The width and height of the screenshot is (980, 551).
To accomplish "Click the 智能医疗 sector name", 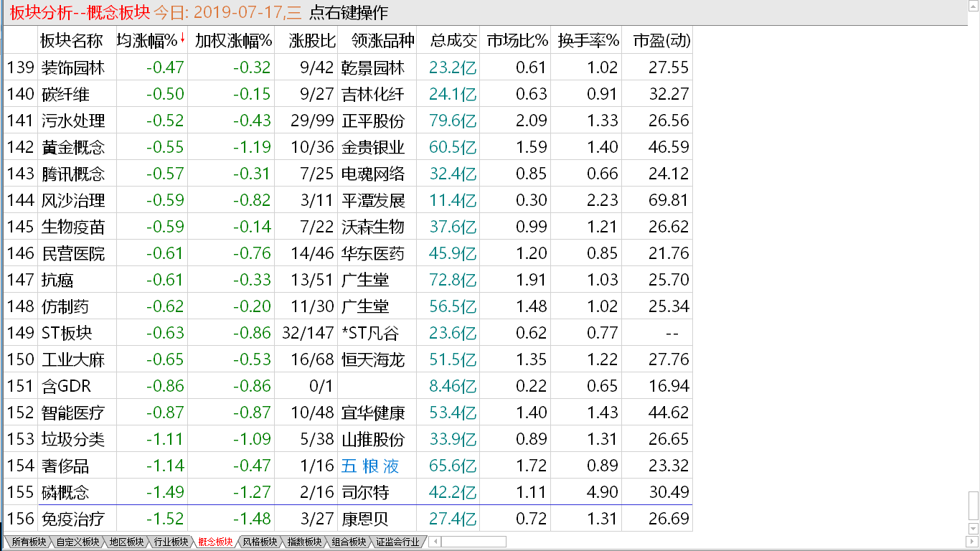I will coord(73,413).
